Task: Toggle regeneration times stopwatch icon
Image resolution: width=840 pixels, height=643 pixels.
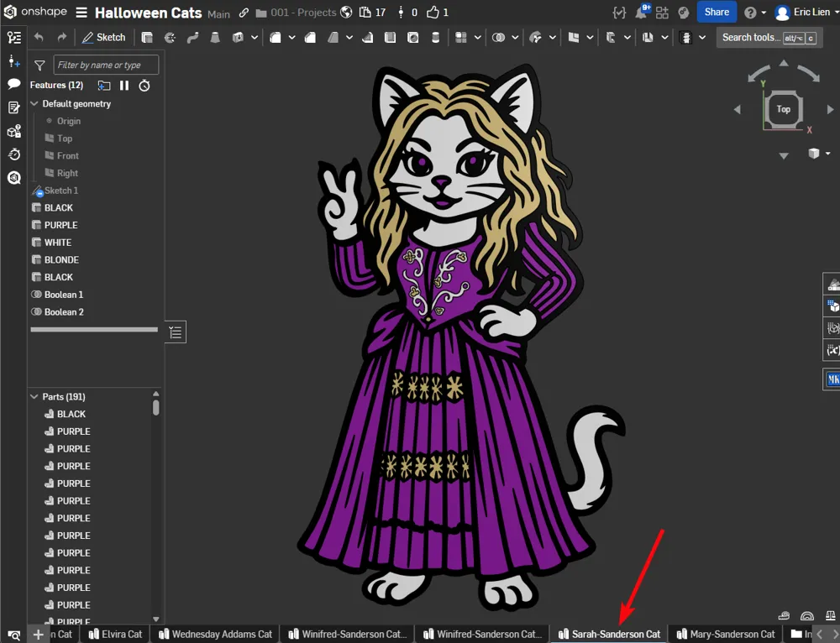Action: 144,85
